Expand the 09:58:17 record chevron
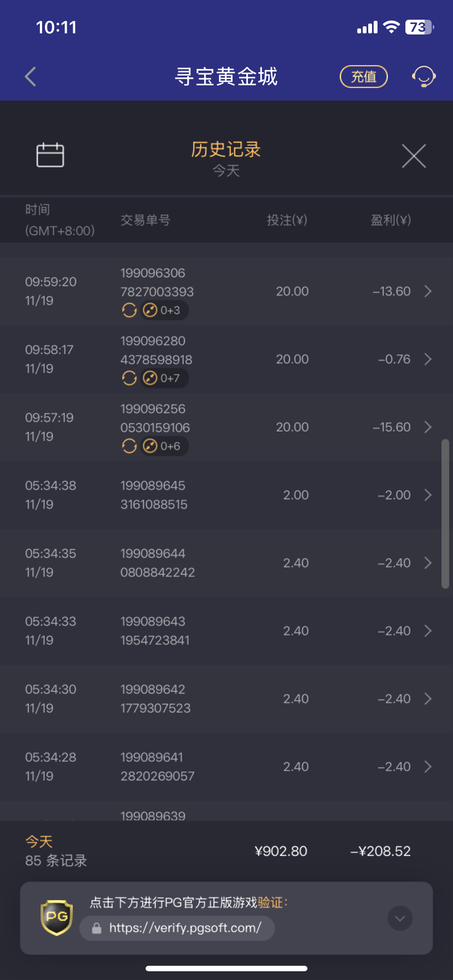Screen dimensions: 453x980 [x=428, y=359]
